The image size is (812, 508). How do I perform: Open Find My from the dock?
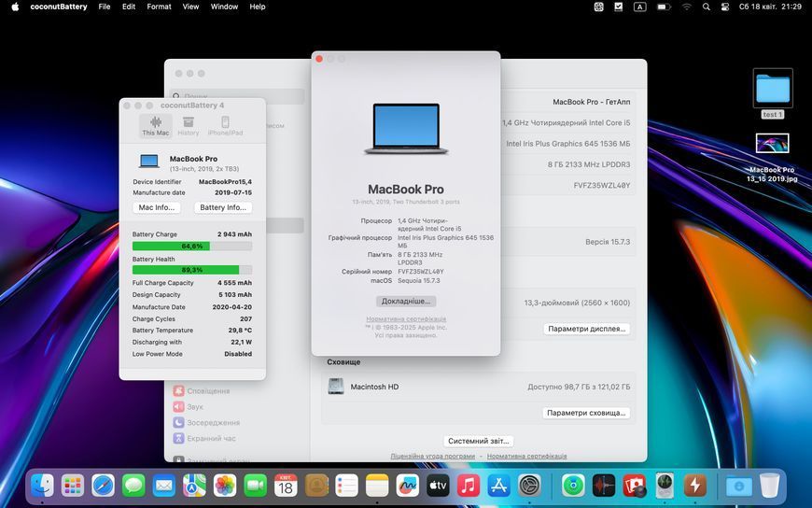coord(573,486)
